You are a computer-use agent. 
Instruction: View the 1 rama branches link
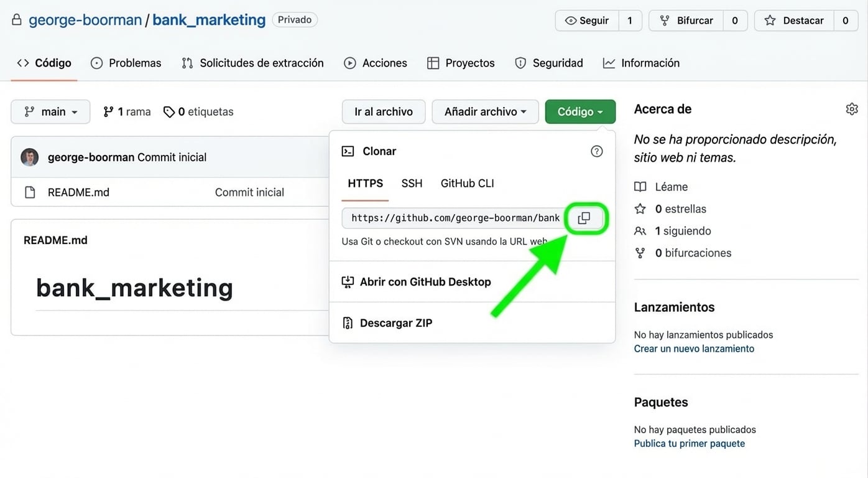coord(127,112)
